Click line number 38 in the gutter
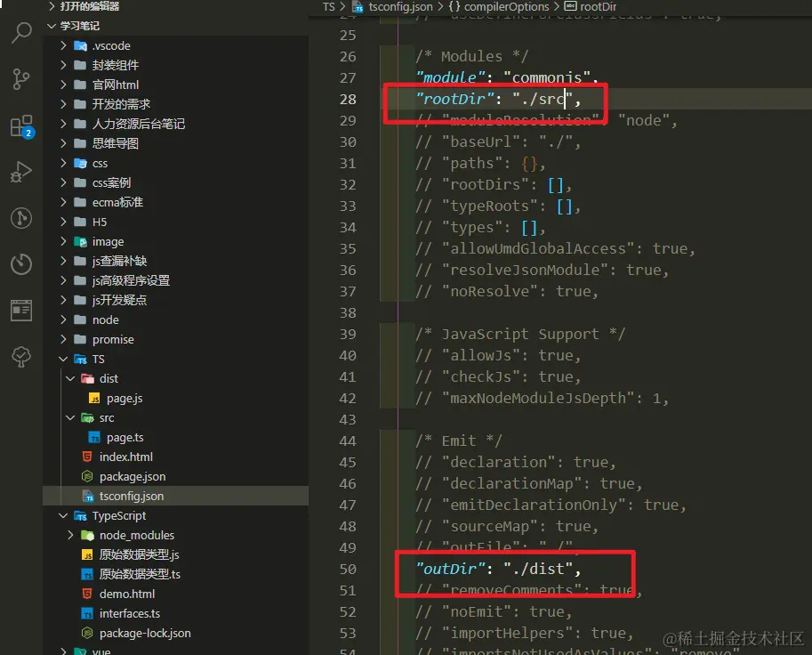 [348, 313]
